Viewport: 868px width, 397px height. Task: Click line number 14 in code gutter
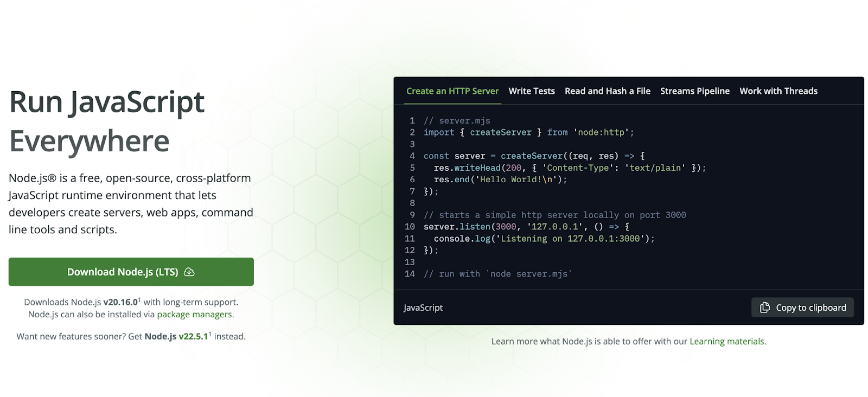click(410, 274)
